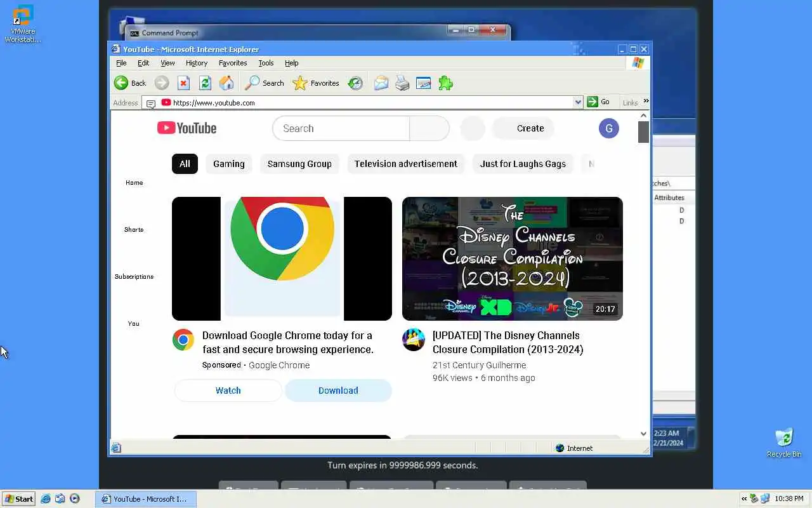Viewport: 812px width, 508px height.
Task: Open the Windows Media Player Quick Launch icon
Action: [75, 498]
